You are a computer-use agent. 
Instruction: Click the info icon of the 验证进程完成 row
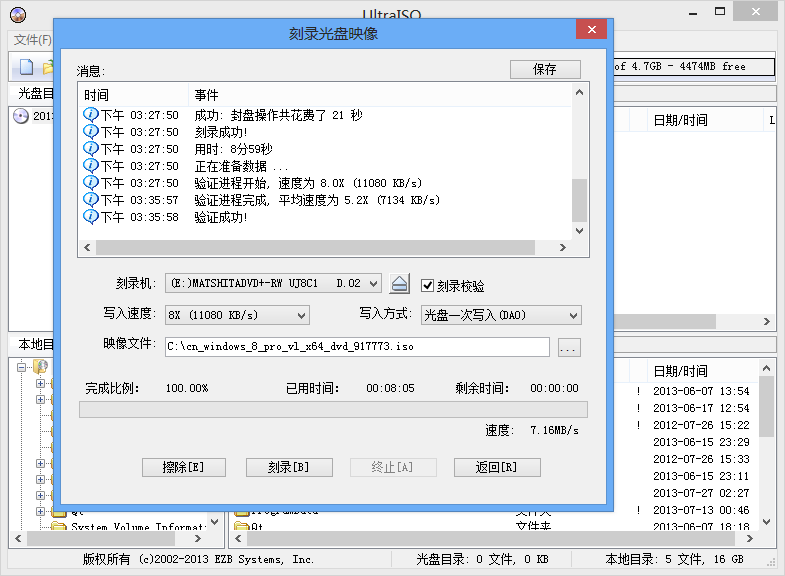point(90,200)
